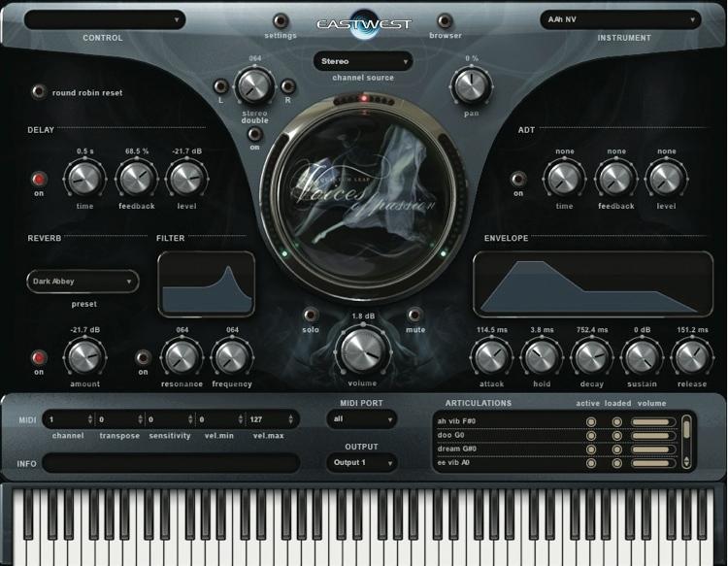Open the Instrument dropdown showing AAh NV
728x566 pixels.
point(620,20)
